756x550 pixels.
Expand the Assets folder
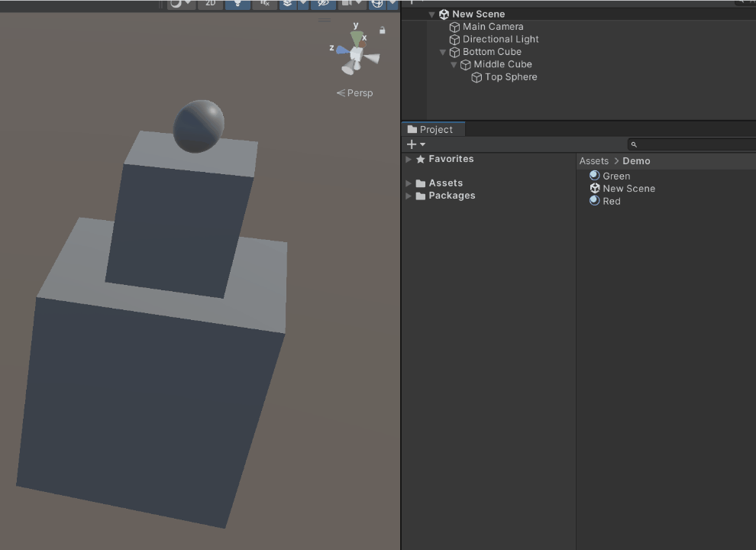[x=409, y=183]
